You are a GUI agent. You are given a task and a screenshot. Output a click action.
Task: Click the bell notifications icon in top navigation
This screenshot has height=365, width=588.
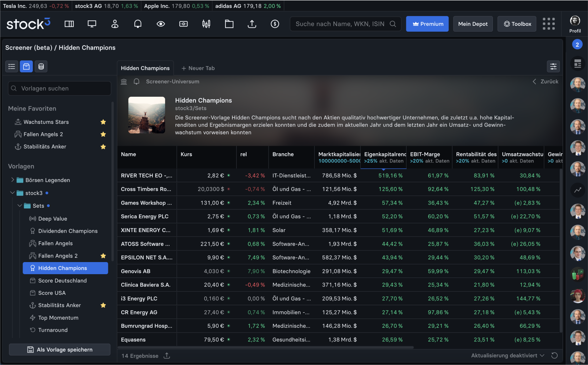tap(138, 24)
